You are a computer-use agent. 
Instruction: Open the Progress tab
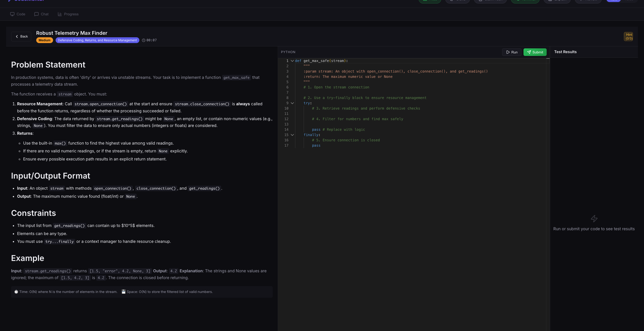point(68,14)
